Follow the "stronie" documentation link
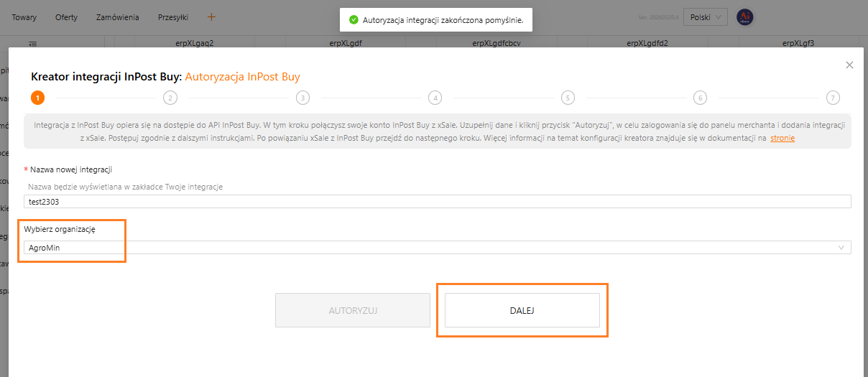868x377 pixels. tap(782, 138)
